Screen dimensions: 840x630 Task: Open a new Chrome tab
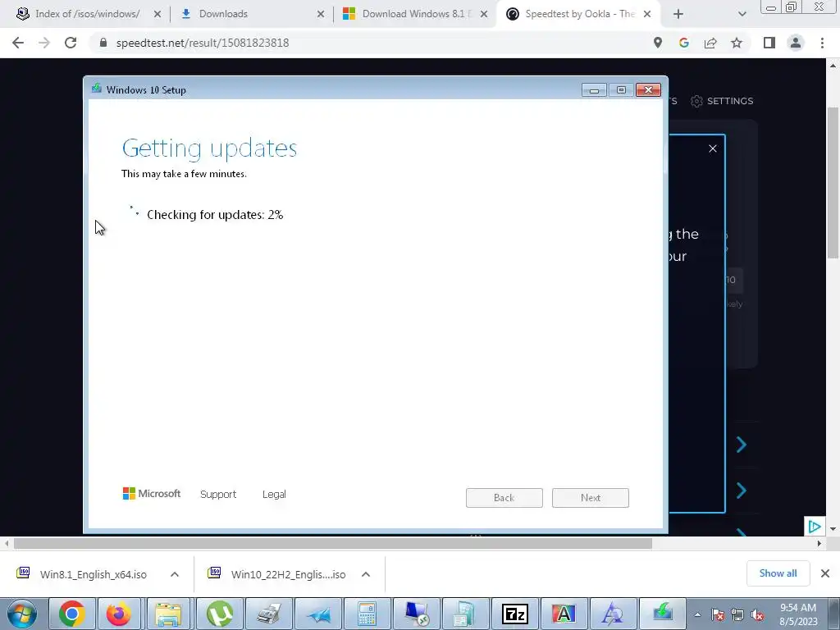pyautogui.click(x=678, y=15)
